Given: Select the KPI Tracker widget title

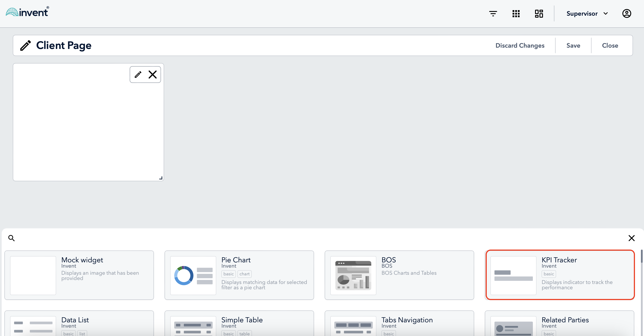Looking at the screenshot, I should pyautogui.click(x=559, y=260).
